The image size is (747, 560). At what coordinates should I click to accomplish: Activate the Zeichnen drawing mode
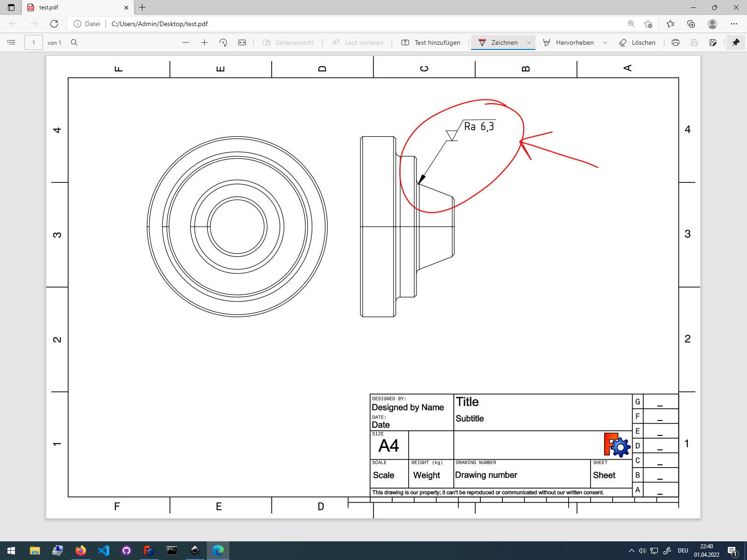tap(499, 42)
